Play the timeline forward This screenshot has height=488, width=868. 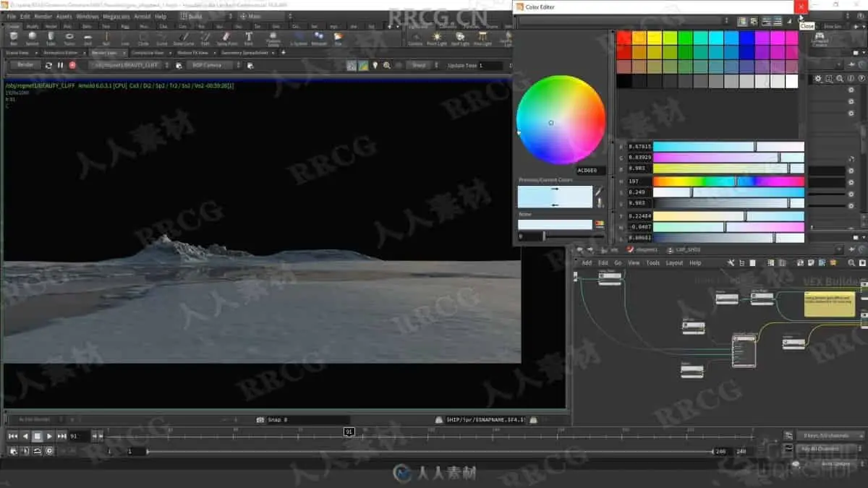tap(49, 436)
